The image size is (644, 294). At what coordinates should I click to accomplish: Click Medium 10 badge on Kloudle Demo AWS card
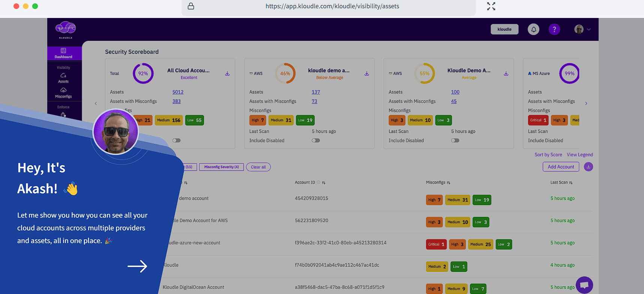pyautogui.click(x=420, y=120)
